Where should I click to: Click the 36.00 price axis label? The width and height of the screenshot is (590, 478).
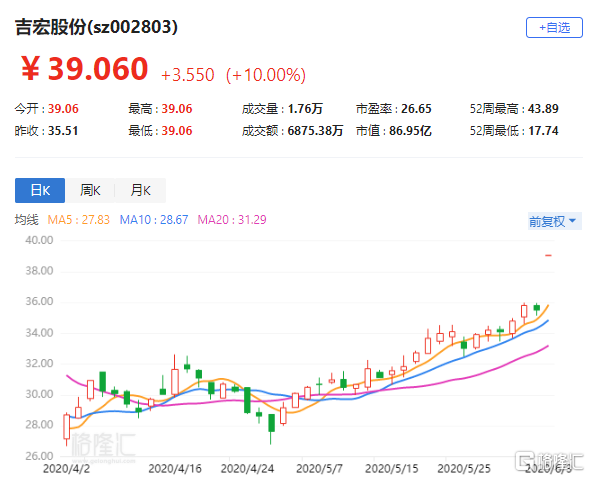point(39,301)
